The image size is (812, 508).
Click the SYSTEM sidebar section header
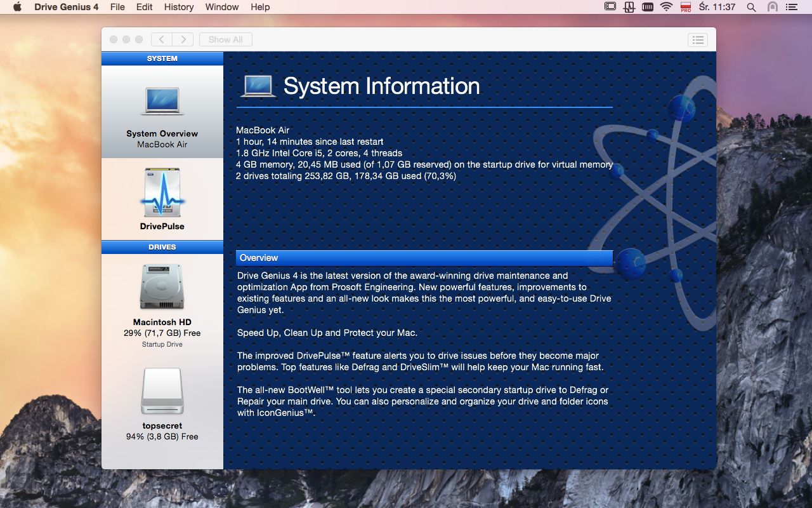tap(162, 58)
